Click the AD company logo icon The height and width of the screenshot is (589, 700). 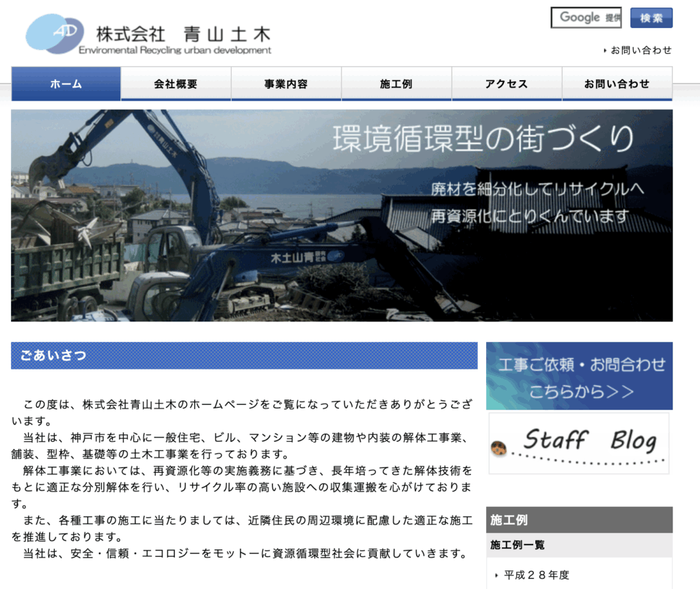(x=55, y=34)
